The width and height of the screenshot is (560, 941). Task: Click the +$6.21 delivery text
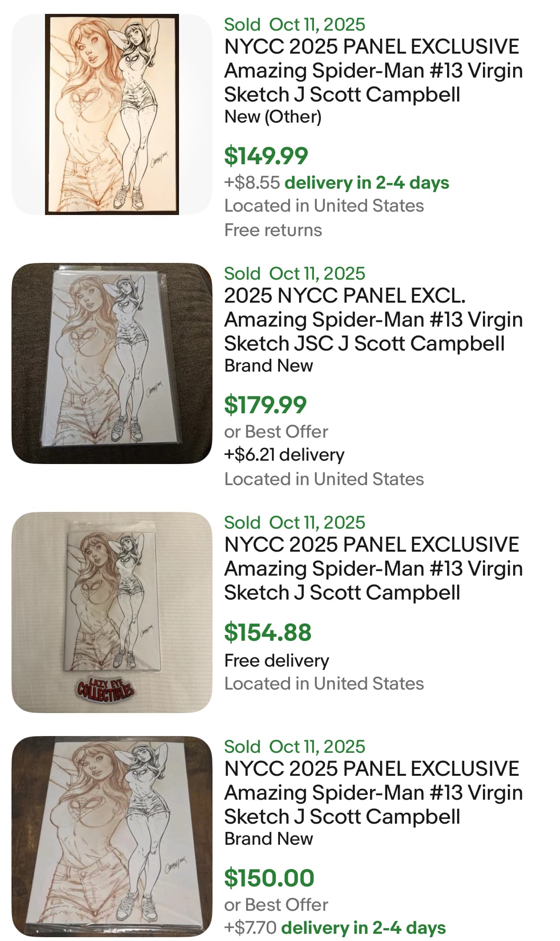coord(284,454)
